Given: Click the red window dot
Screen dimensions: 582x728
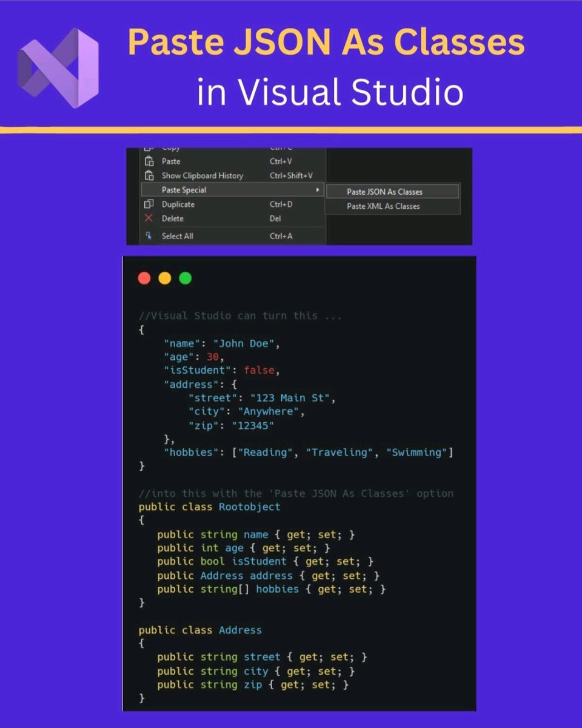Looking at the screenshot, I should coord(144,278).
